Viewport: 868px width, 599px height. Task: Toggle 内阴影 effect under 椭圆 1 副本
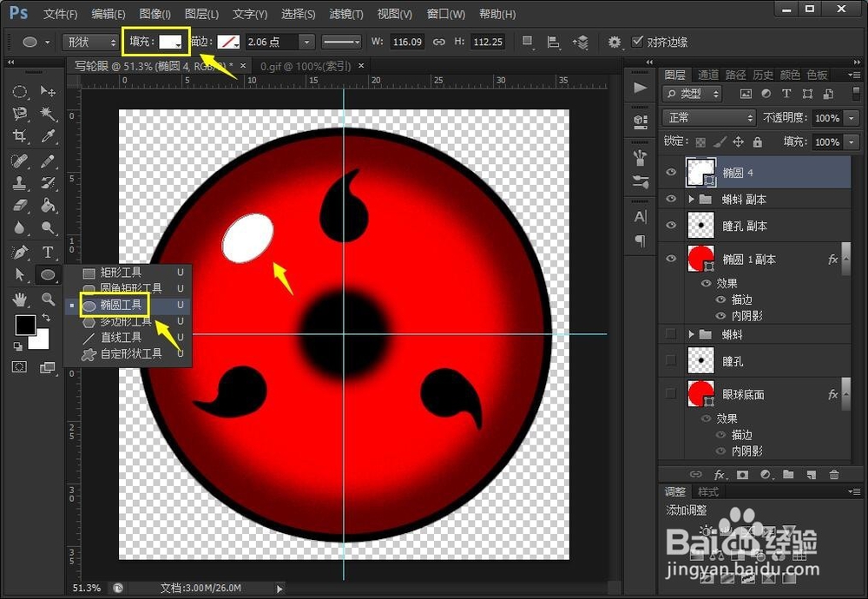coord(720,315)
